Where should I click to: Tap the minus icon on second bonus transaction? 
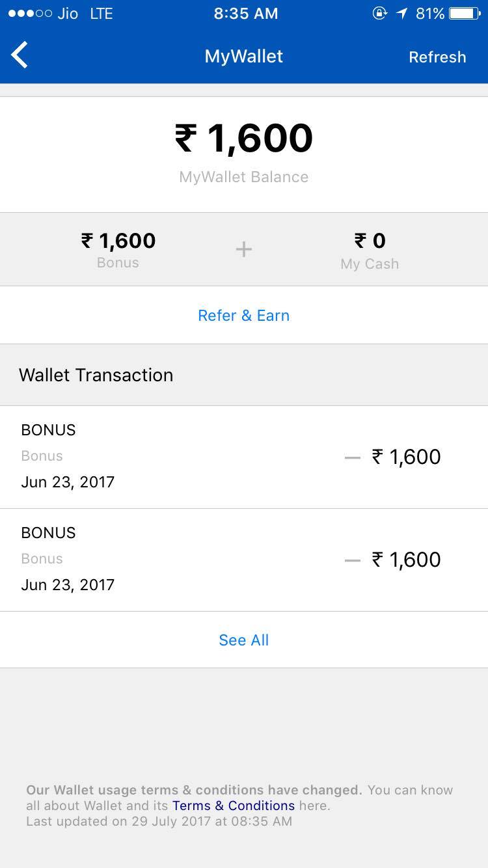(352, 560)
